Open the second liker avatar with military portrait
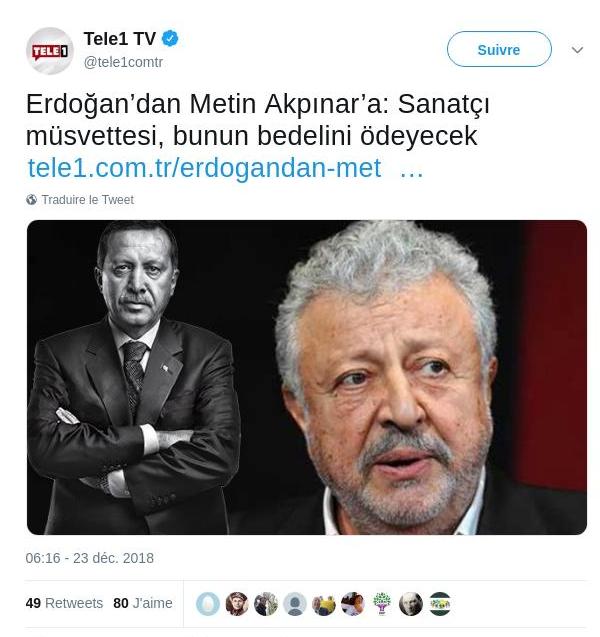The width and height of the screenshot is (600, 637). coord(237,603)
